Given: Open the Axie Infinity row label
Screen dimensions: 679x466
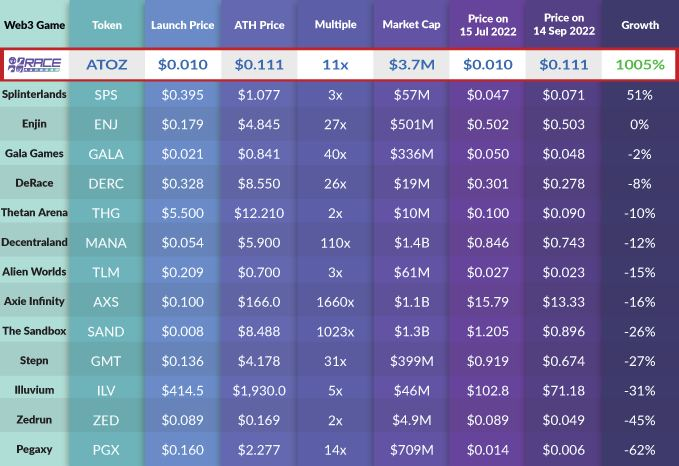Looking at the screenshot, I should point(34,300).
